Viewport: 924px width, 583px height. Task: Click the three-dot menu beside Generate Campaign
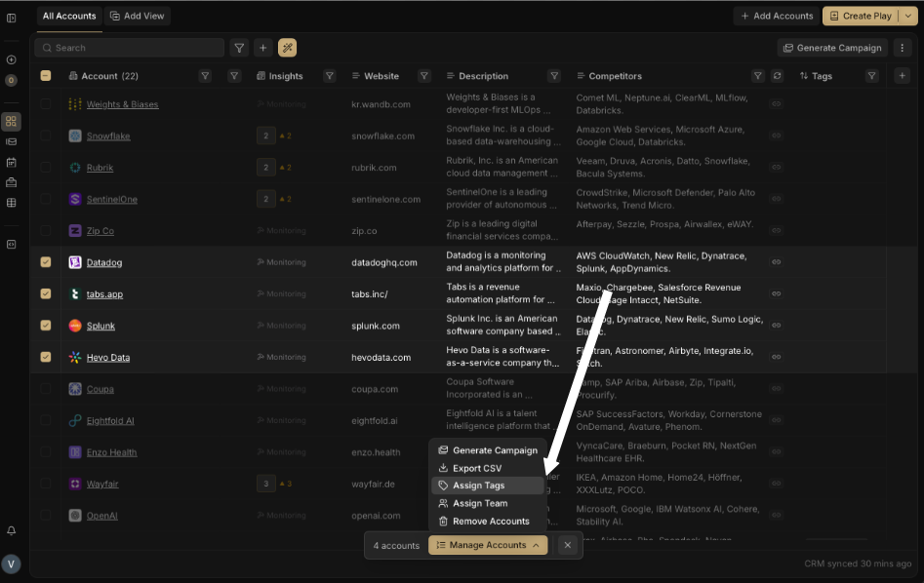click(903, 48)
